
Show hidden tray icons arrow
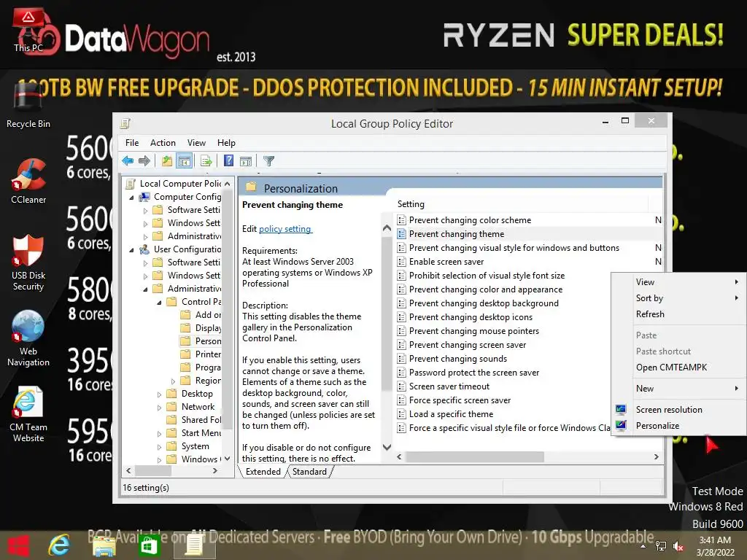pos(643,547)
